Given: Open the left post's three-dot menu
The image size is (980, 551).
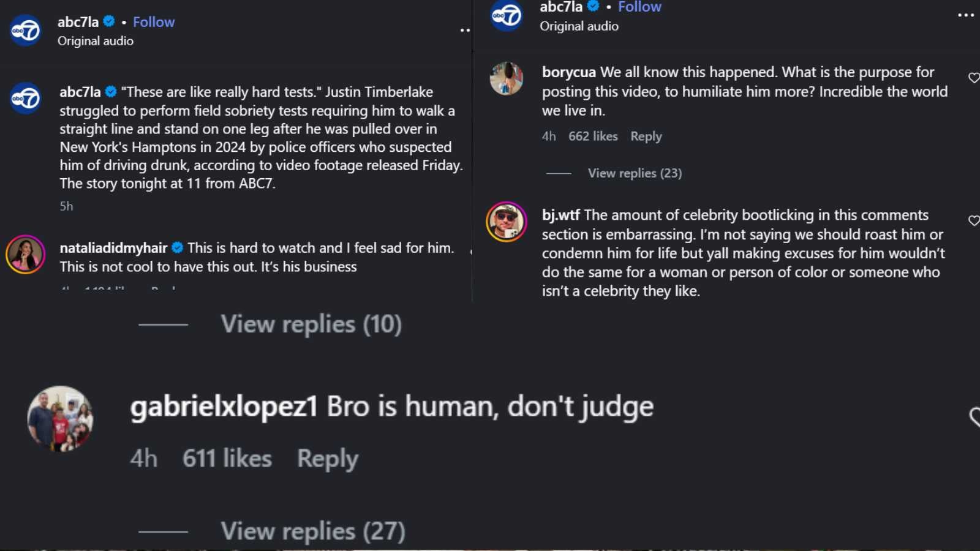Looking at the screenshot, I should pos(465,30).
